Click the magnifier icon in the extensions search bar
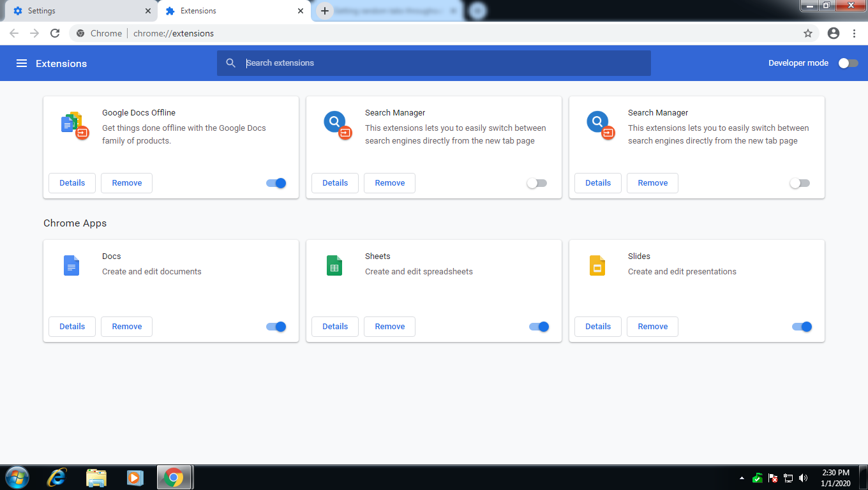Screen dimensions: 868x490 coord(231,63)
